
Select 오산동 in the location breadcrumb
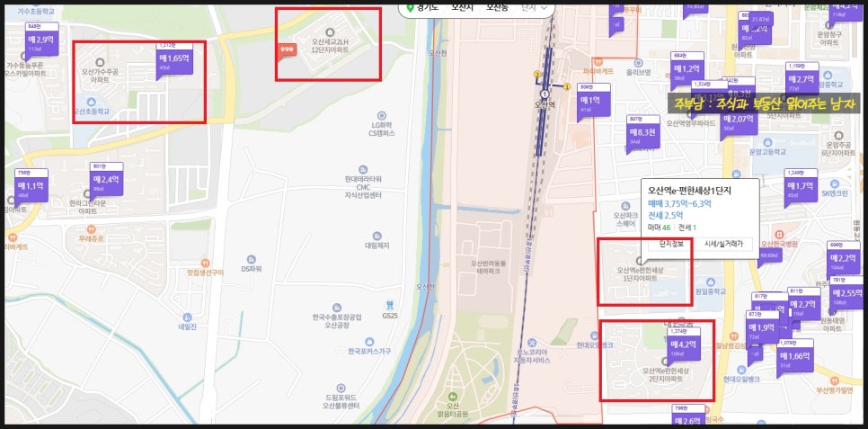coord(497,7)
